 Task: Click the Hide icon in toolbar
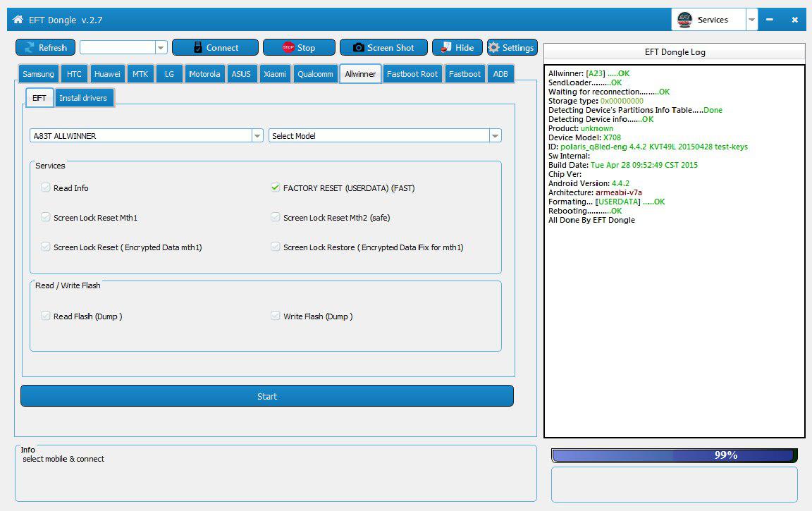point(445,47)
